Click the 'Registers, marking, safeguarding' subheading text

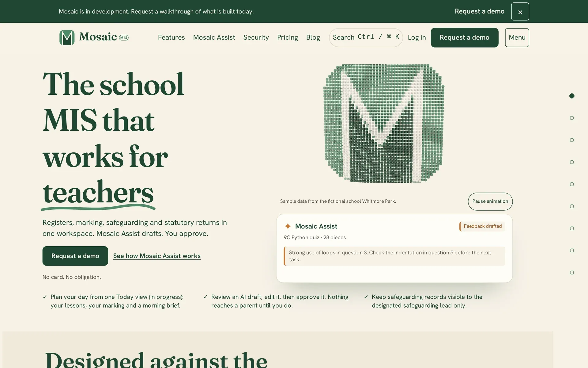pos(135,228)
